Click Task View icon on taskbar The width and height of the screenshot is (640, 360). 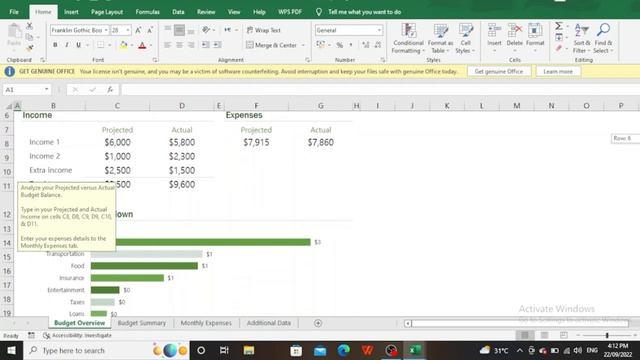click(224, 351)
